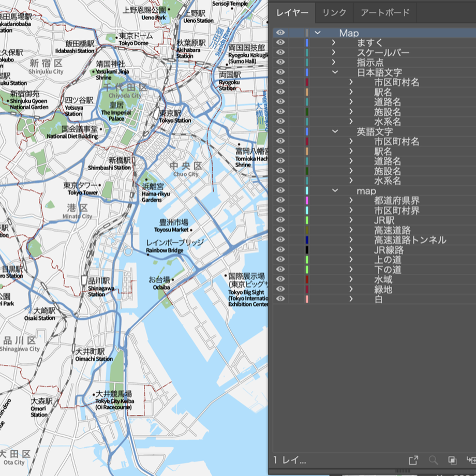Image resolution: width=476 pixels, height=476 pixels.
Task: Hide the JR線路 layer via its eye
Action: point(280,249)
